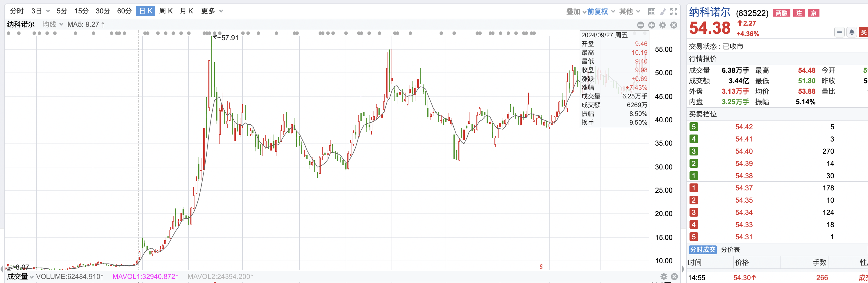Image resolution: width=868 pixels, height=283 pixels.
Task: Click the 两融 tag badge
Action: coord(781,13)
